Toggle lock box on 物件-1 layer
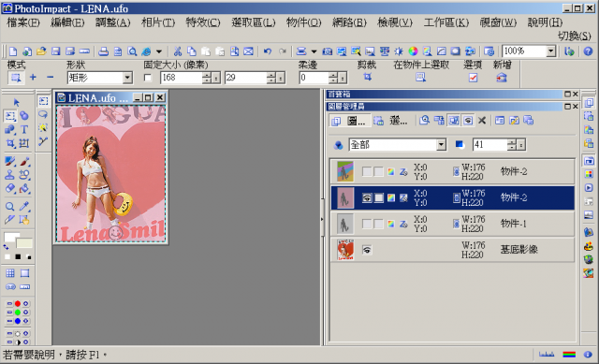 378,224
